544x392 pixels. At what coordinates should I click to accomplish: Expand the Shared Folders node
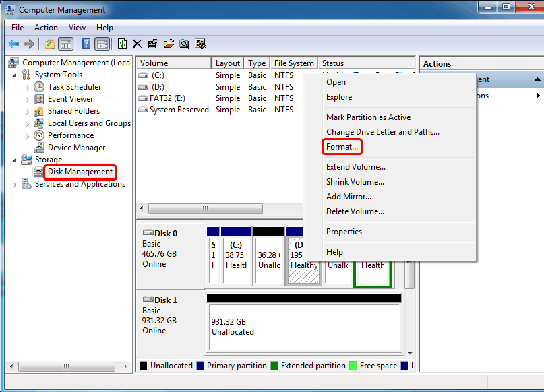coord(27,112)
